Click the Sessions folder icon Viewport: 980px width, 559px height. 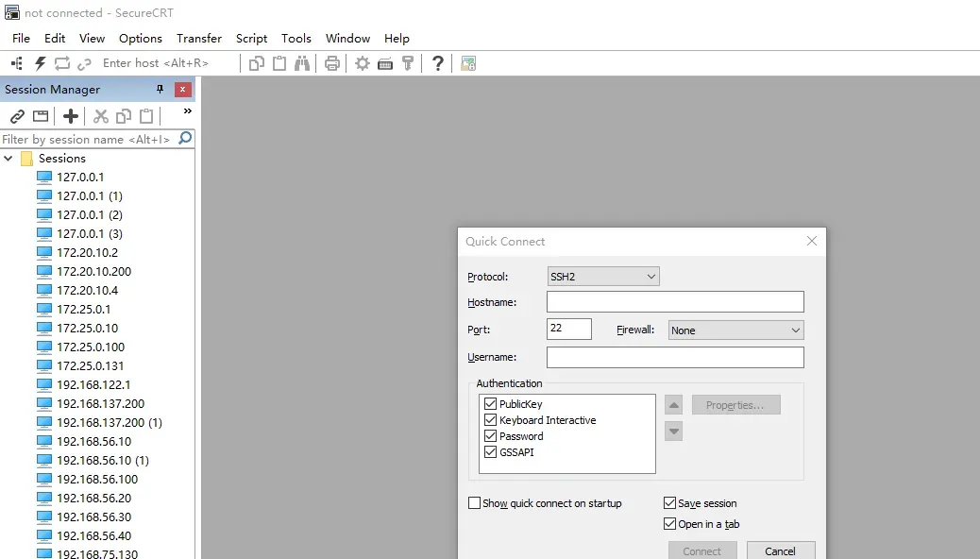(26, 159)
